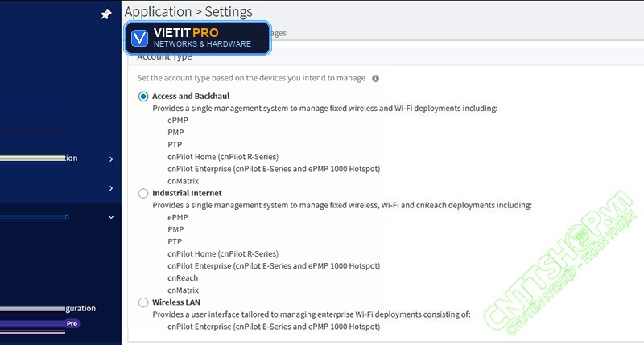The image size is (644, 345).
Task: Click the Account Type section header
Action: [164, 57]
